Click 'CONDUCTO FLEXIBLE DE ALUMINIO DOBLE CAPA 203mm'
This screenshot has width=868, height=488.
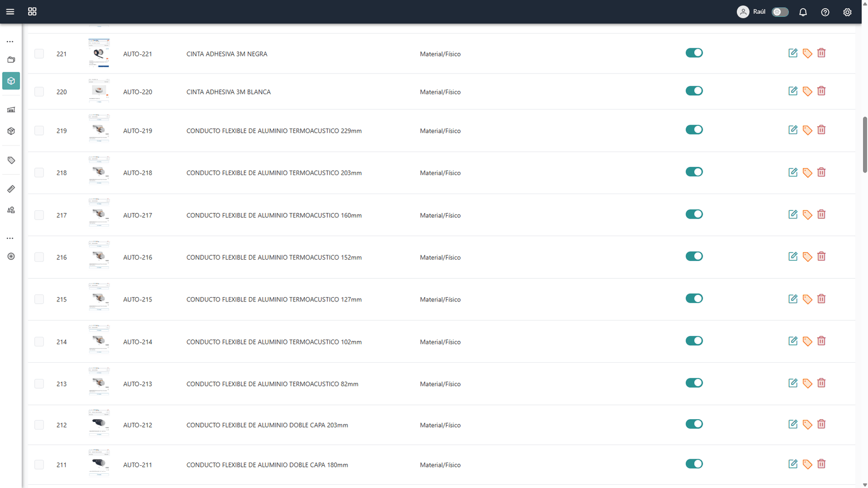[267, 425]
